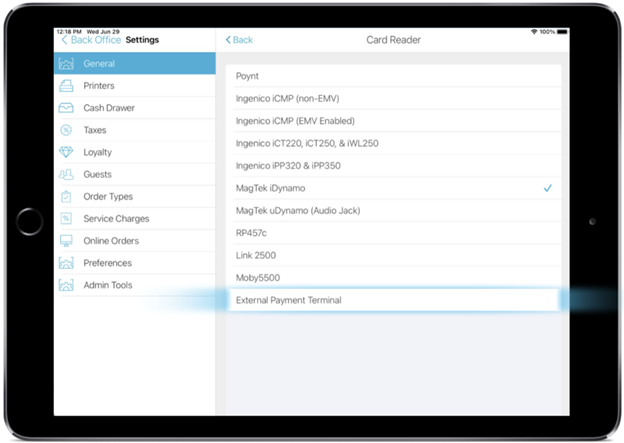
Task: Tap Back in Card Reader header
Action: click(x=239, y=40)
